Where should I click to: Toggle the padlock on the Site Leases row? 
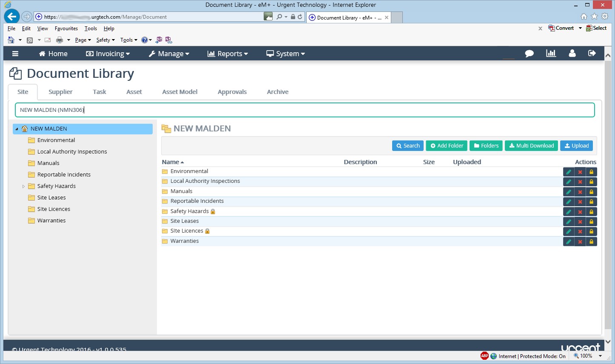pyautogui.click(x=592, y=221)
